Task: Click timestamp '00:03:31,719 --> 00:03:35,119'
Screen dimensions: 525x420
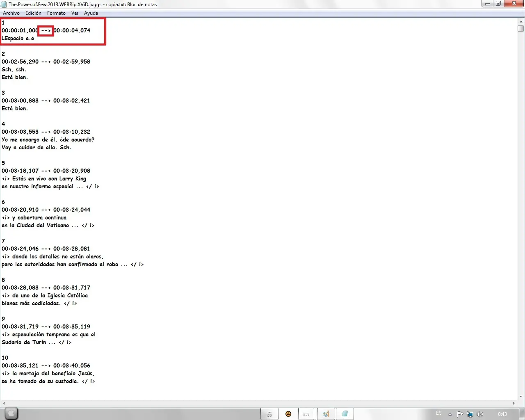Action: coord(46,327)
